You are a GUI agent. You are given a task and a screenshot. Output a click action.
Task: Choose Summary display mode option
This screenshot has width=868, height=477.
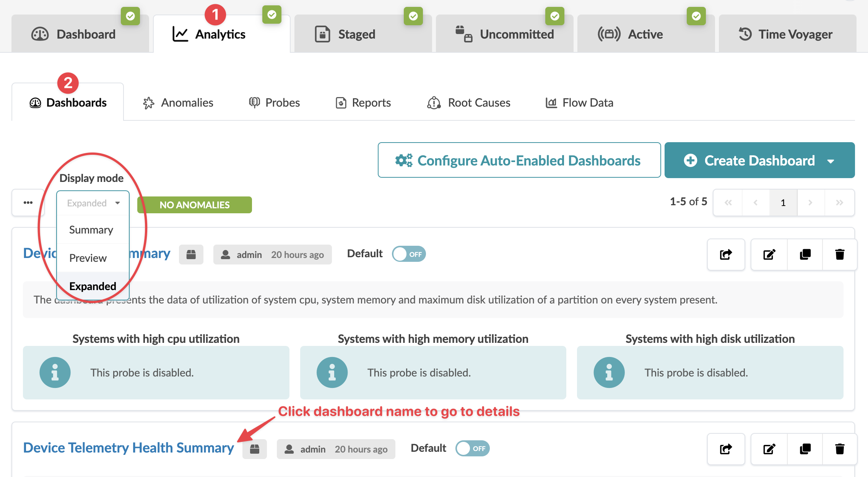point(91,230)
